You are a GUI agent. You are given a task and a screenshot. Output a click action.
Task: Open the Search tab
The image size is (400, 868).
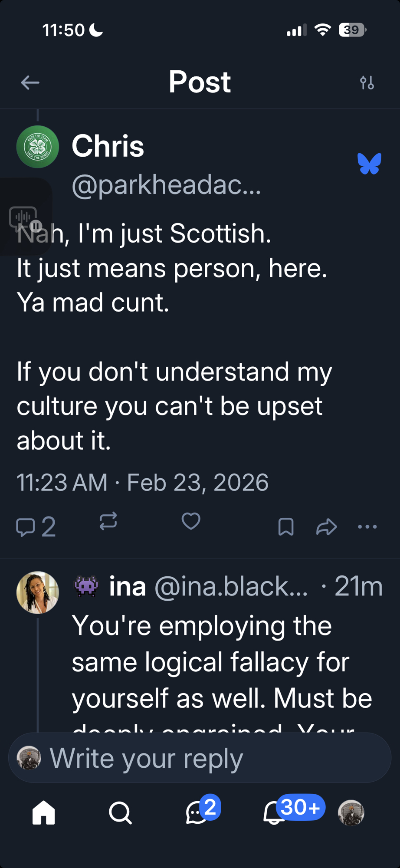120,812
